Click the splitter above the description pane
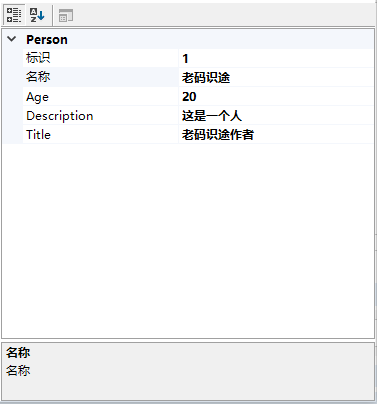The width and height of the screenshot is (377, 404). [188, 340]
